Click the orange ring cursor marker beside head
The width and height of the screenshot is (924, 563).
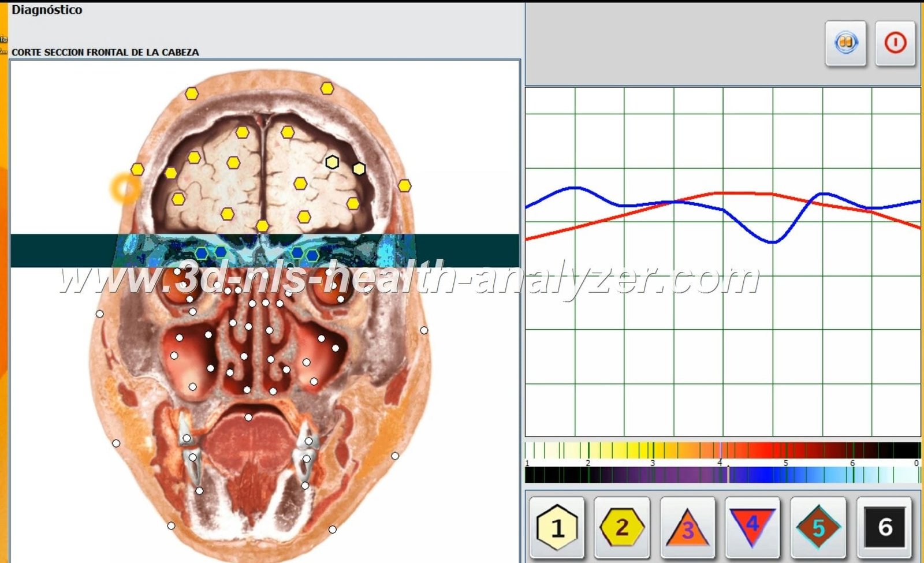tap(125, 188)
